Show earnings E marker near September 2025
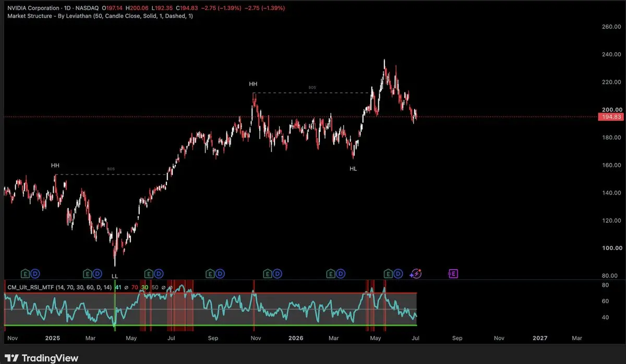 click(x=210, y=273)
